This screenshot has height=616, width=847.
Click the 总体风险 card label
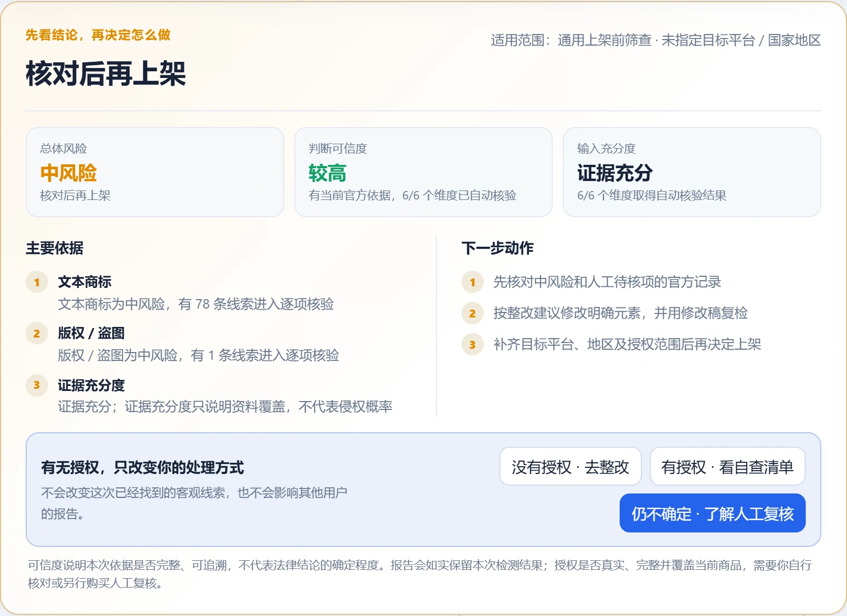[64, 148]
